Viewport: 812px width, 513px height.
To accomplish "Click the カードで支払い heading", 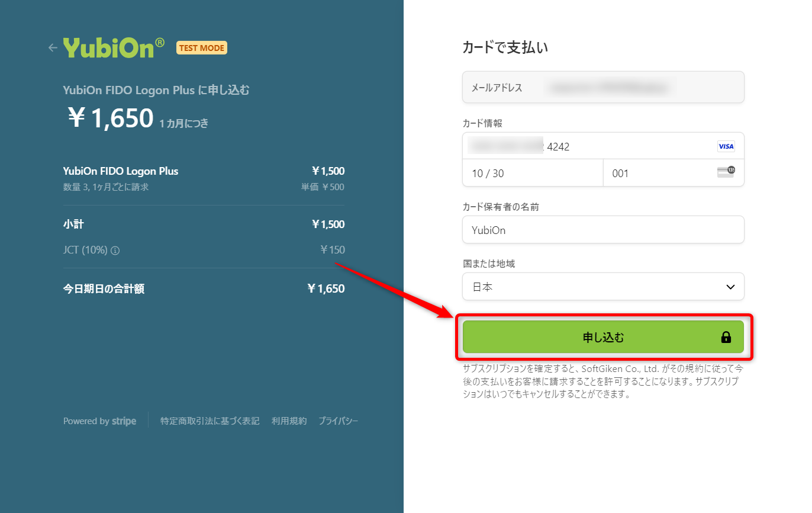I will [x=505, y=48].
